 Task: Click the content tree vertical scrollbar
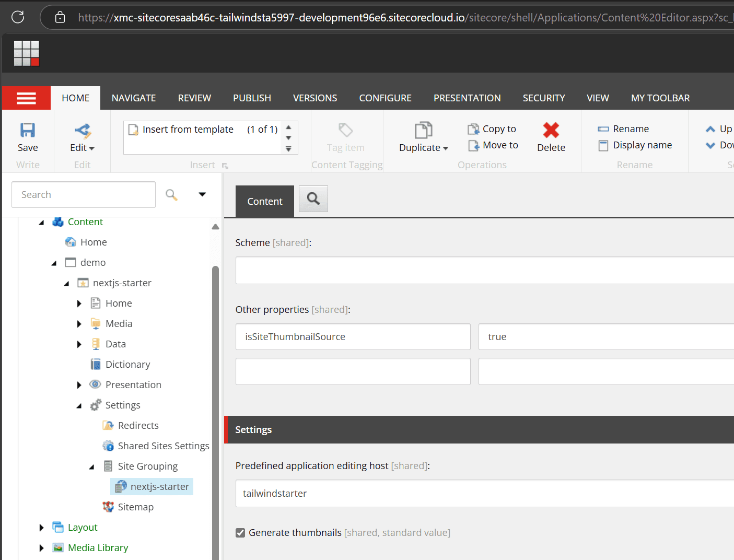coord(215,407)
